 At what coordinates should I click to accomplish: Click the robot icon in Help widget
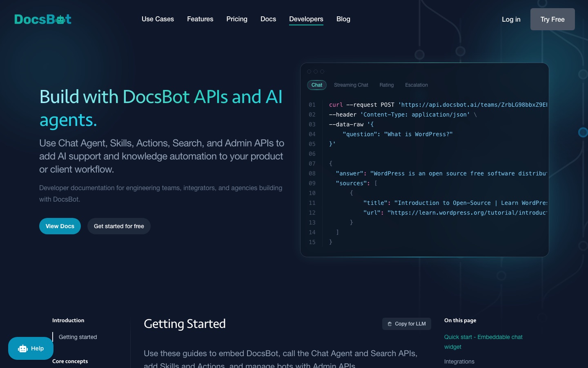click(23, 349)
